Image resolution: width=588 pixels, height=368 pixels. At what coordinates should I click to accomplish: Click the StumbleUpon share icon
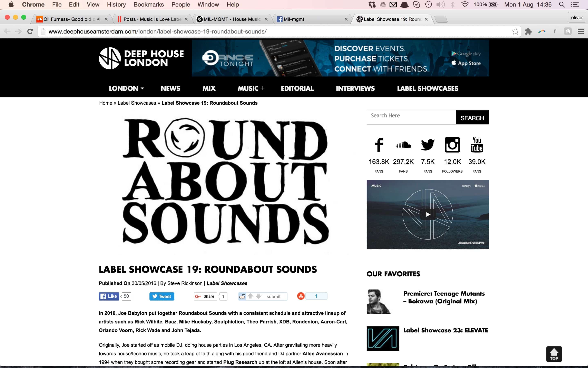pos(301,296)
